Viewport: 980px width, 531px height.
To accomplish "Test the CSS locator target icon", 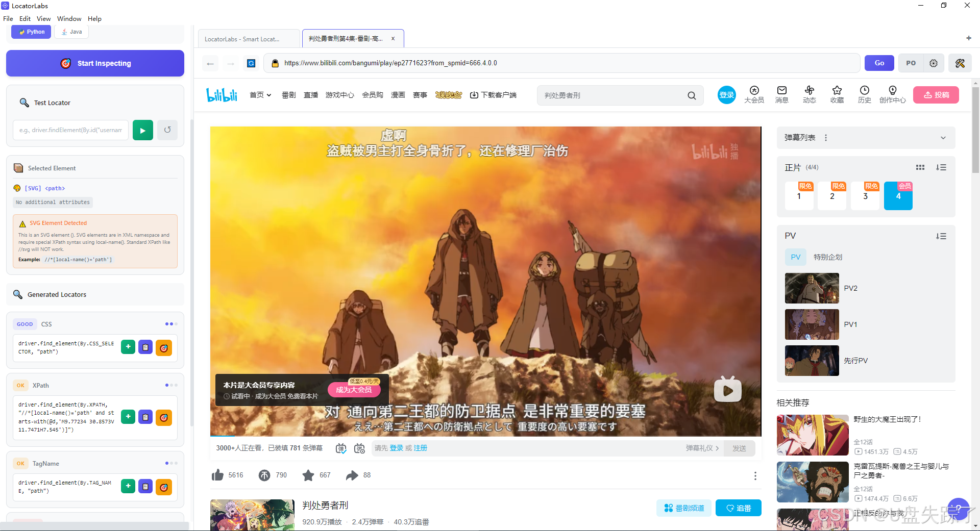I will [x=164, y=348].
